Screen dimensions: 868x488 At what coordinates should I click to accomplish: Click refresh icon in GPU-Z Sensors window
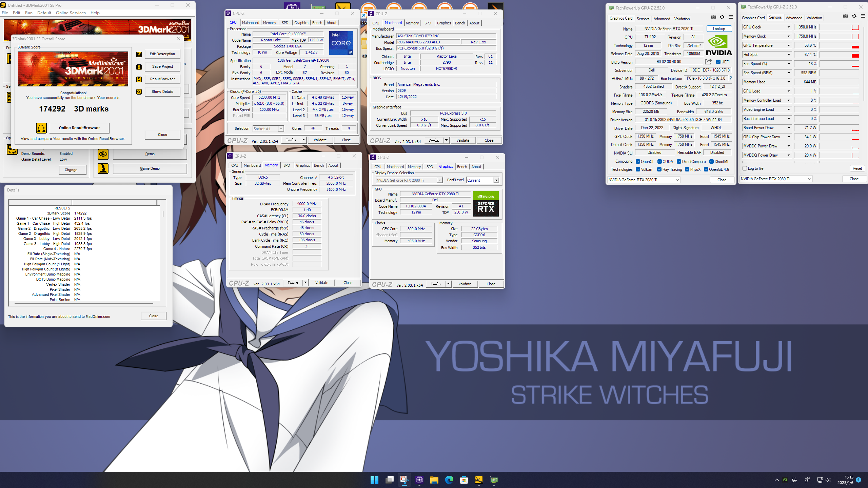(x=854, y=16)
